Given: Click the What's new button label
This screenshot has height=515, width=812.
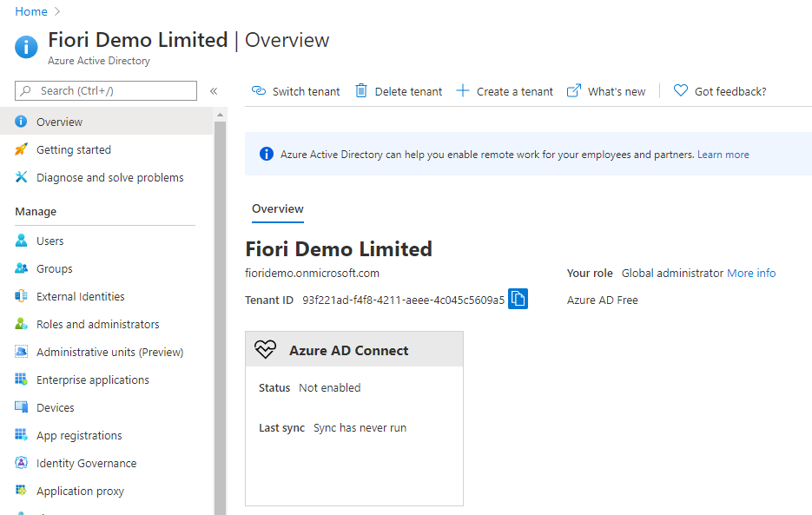Looking at the screenshot, I should pos(617,91).
